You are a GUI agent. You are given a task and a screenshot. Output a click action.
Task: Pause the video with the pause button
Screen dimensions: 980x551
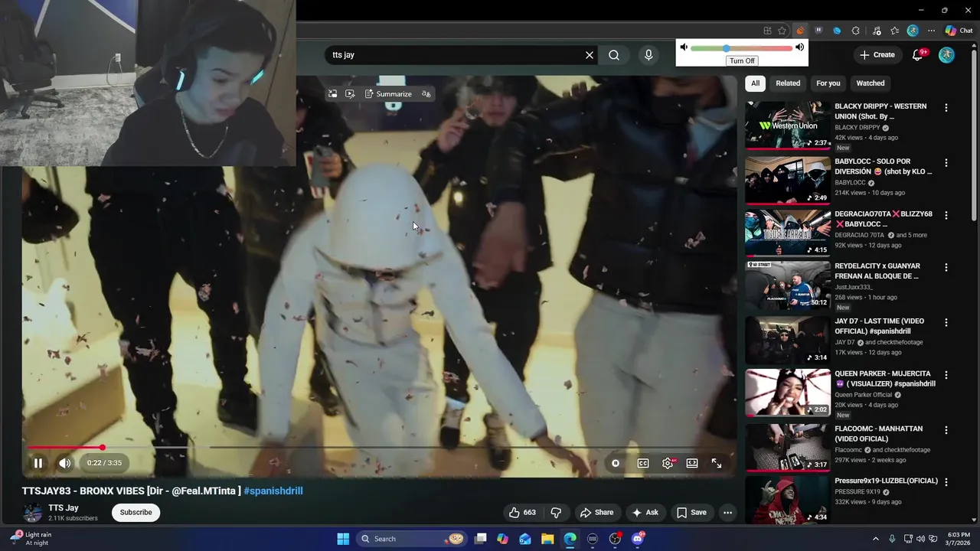click(x=38, y=463)
